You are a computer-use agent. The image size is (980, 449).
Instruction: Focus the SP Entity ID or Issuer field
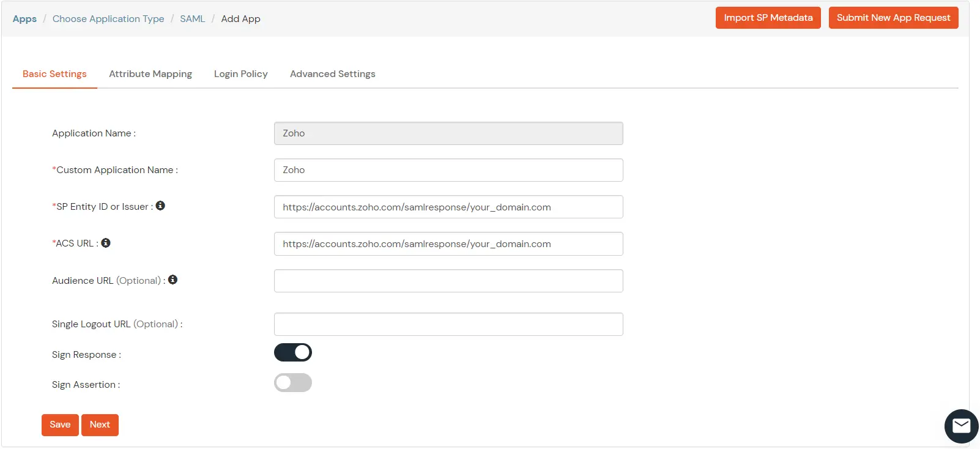(448, 207)
